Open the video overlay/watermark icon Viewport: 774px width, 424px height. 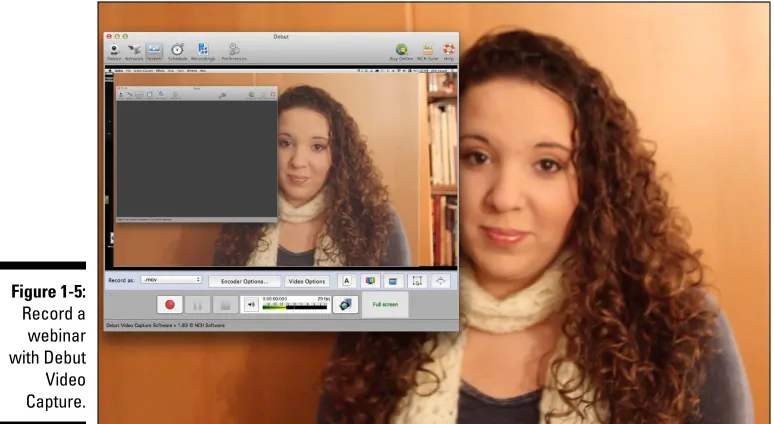coord(393,281)
